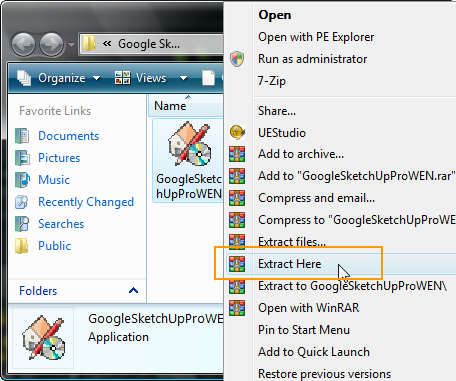Choose Extract files...
456x381 pixels.
(x=292, y=242)
